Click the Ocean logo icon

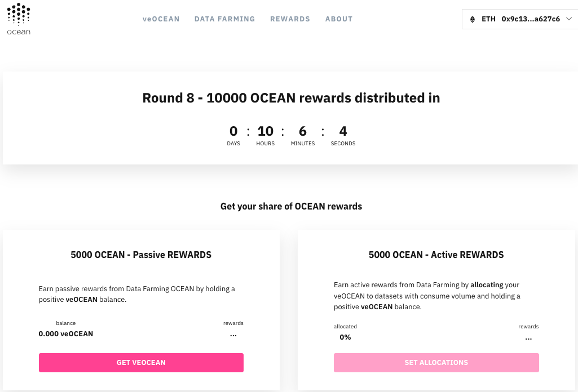[19, 14]
